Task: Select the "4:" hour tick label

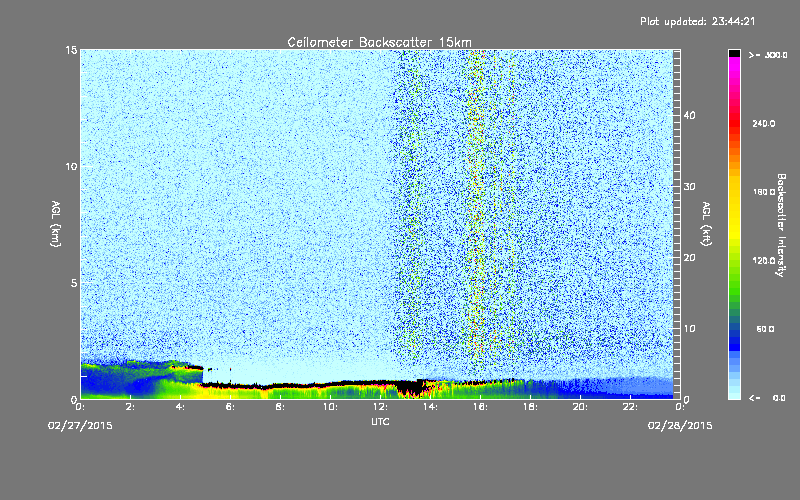Action: (x=180, y=407)
